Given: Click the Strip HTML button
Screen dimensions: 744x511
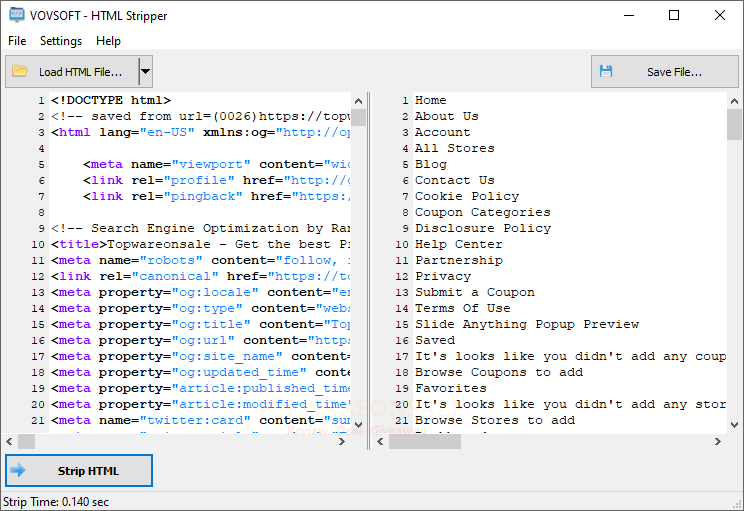Looking at the screenshot, I should (x=79, y=471).
